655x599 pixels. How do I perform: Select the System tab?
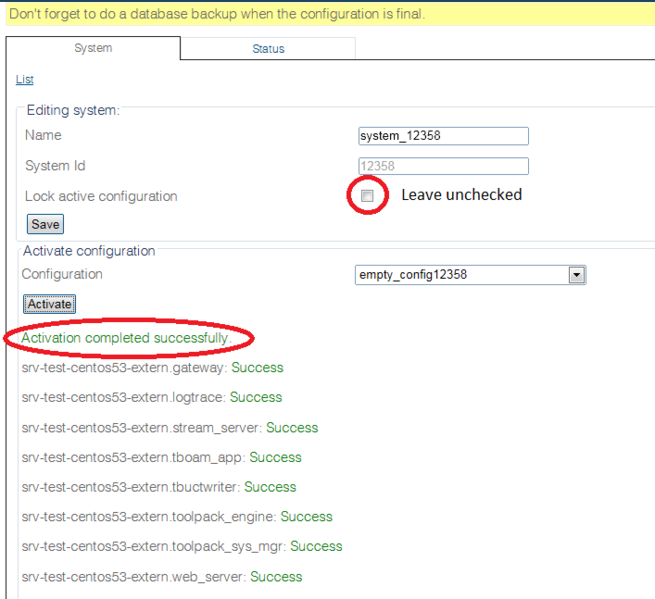pyautogui.click(x=93, y=48)
